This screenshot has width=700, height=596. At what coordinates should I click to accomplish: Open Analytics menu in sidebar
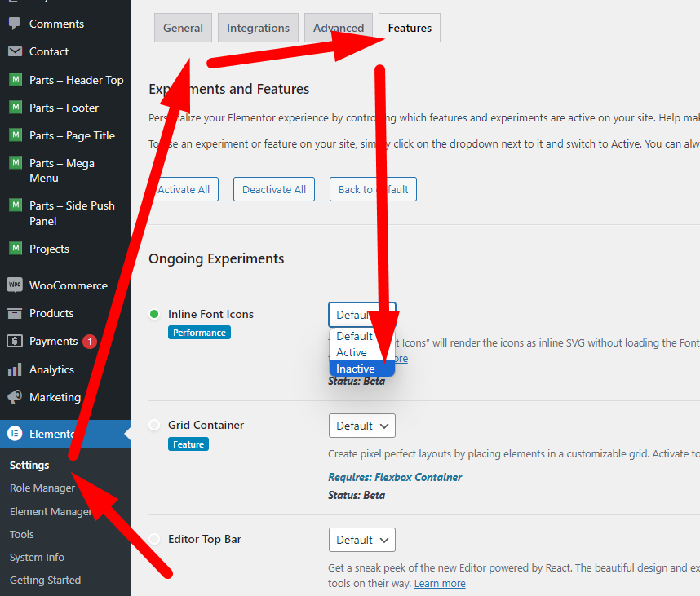click(x=51, y=370)
